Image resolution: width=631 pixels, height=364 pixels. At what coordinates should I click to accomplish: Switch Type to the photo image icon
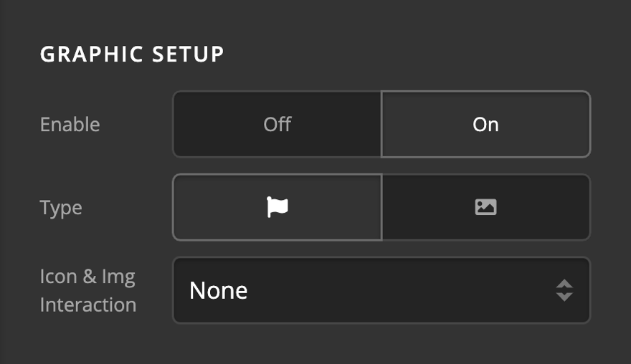tap(485, 207)
